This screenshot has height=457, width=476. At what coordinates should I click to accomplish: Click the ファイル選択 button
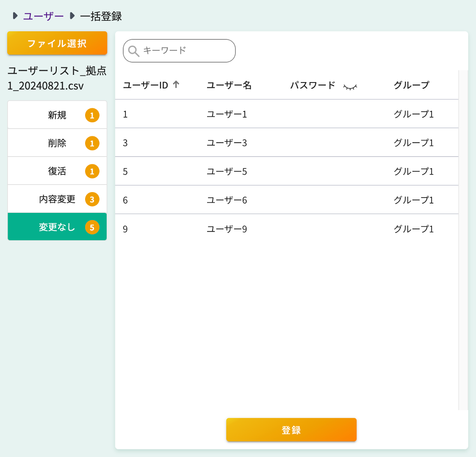click(57, 43)
